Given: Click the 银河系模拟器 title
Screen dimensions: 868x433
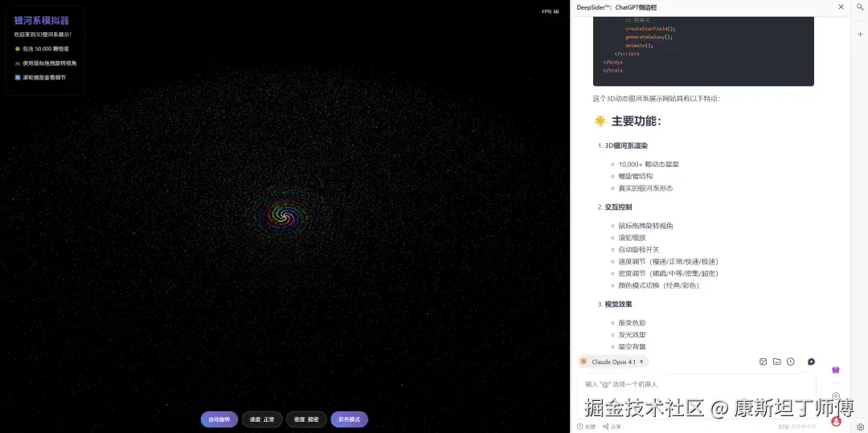Looking at the screenshot, I should 42,20.
